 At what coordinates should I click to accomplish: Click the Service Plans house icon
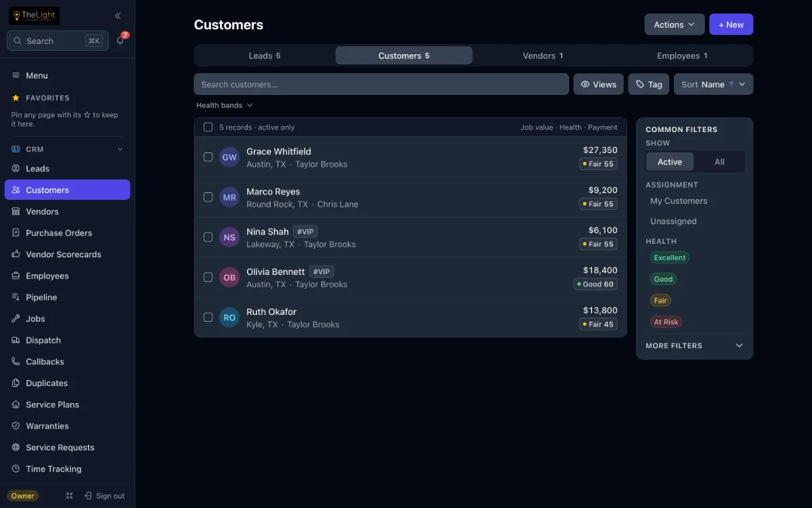16,404
